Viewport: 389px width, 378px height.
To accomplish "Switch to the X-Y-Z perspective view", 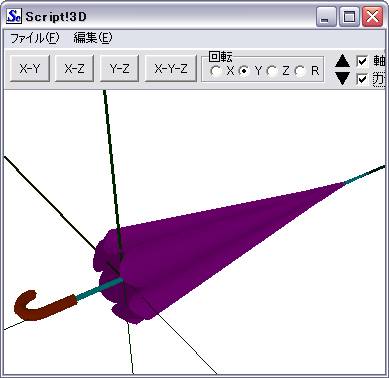I will coord(171,69).
